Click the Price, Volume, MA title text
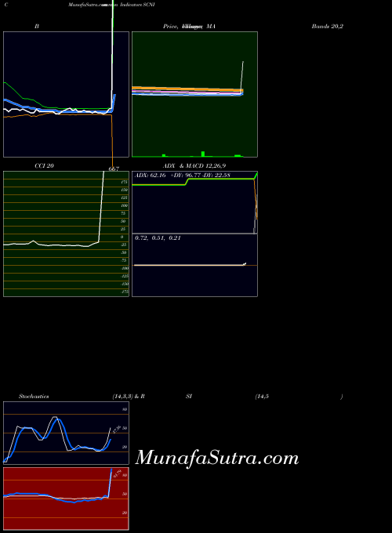The image size is (392, 533). pyautogui.click(x=189, y=26)
